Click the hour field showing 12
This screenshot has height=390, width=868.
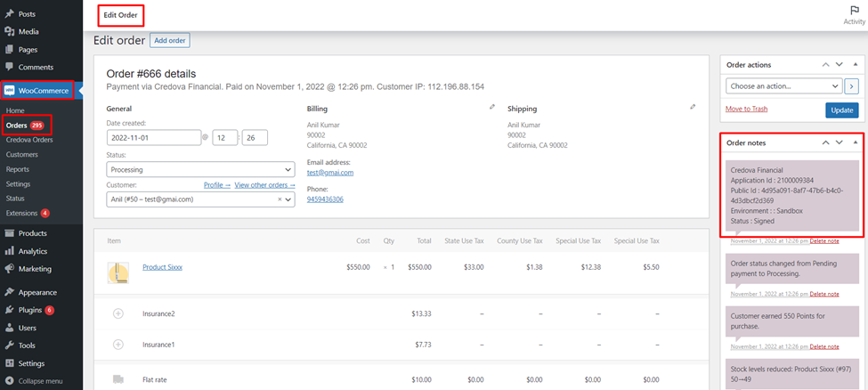(x=225, y=137)
